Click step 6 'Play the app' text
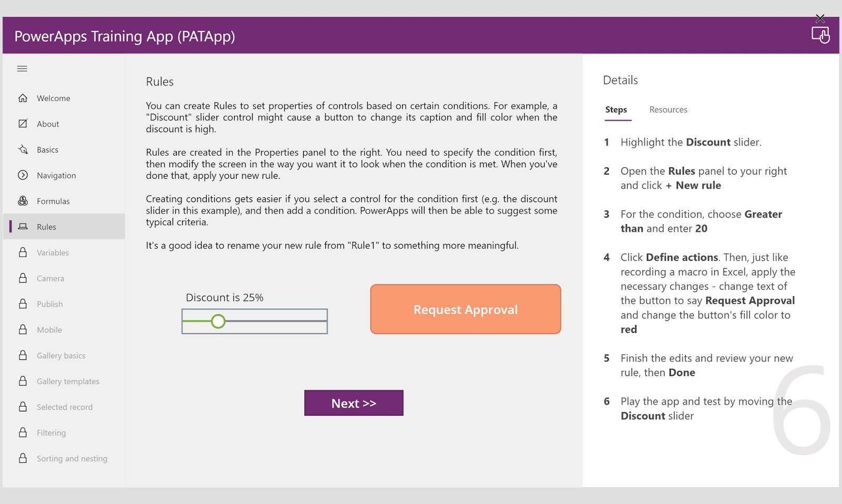 point(706,409)
